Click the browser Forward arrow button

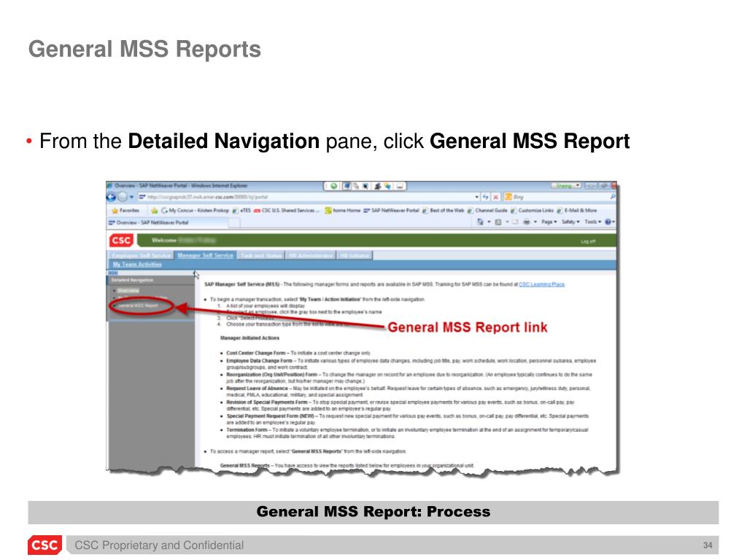123,197
